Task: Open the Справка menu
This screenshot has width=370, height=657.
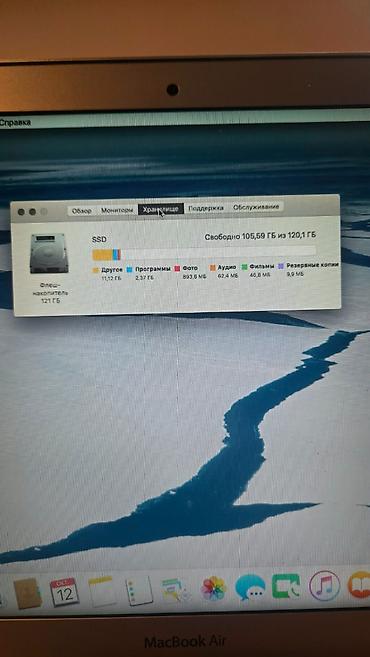Action: 15,123
